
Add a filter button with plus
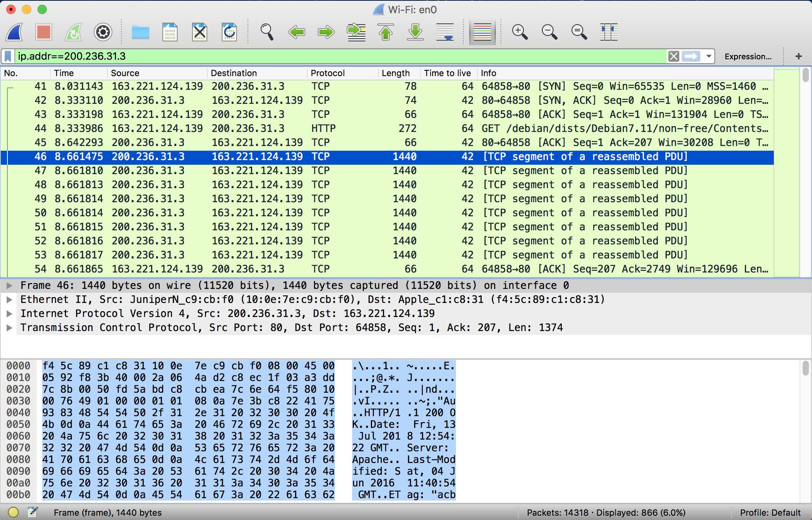(798, 56)
